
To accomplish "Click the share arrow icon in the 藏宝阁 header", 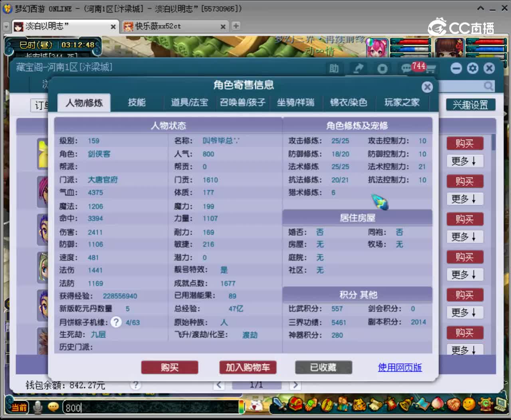I will click(358, 69).
